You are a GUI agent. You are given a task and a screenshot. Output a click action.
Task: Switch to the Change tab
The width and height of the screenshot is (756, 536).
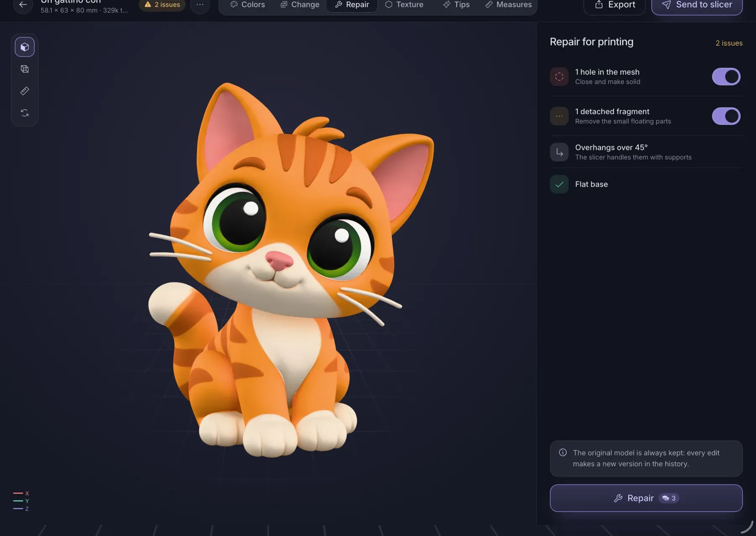tap(300, 5)
